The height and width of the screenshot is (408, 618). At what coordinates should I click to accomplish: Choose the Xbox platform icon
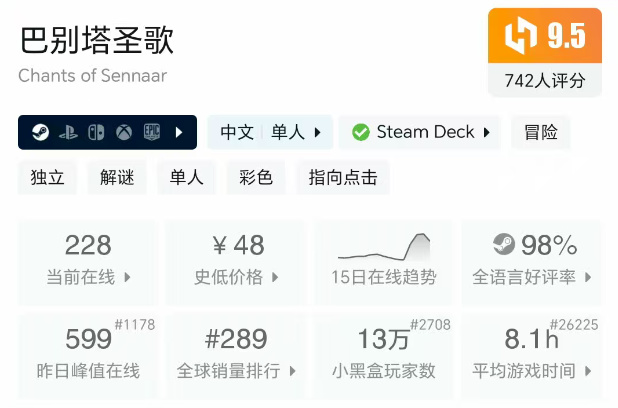[x=124, y=132]
